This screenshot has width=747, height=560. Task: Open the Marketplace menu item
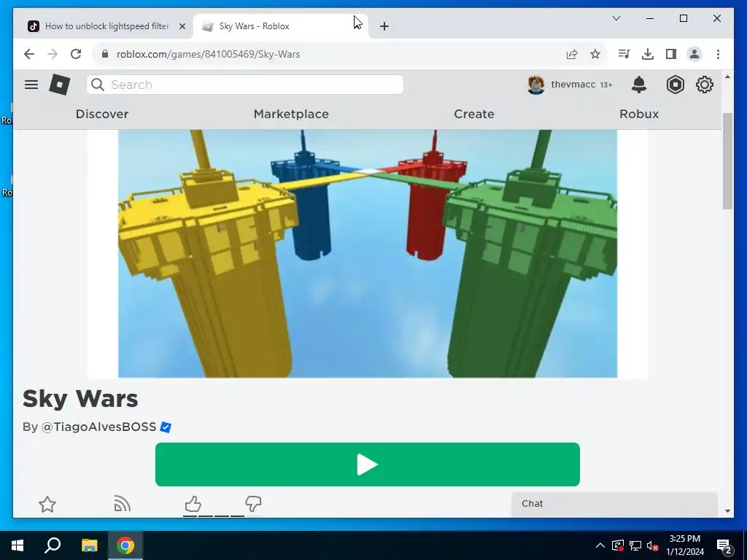[x=291, y=114]
